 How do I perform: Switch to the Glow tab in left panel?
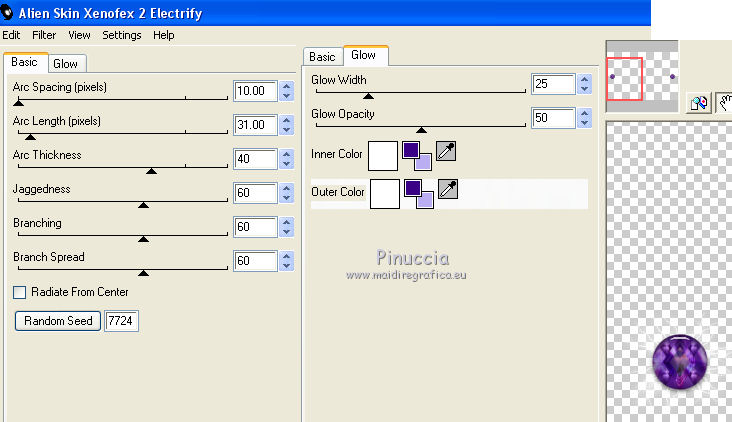coord(66,63)
